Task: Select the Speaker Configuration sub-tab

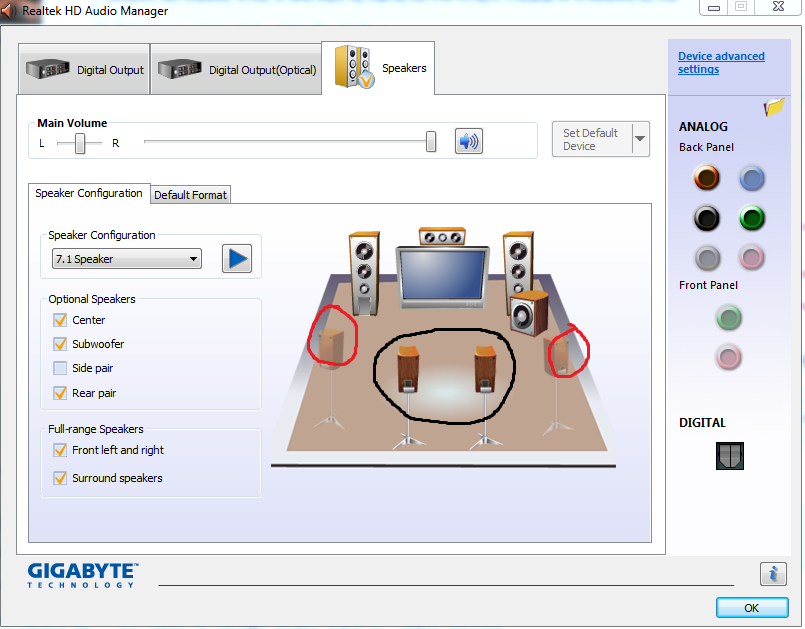Action: [89, 194]
